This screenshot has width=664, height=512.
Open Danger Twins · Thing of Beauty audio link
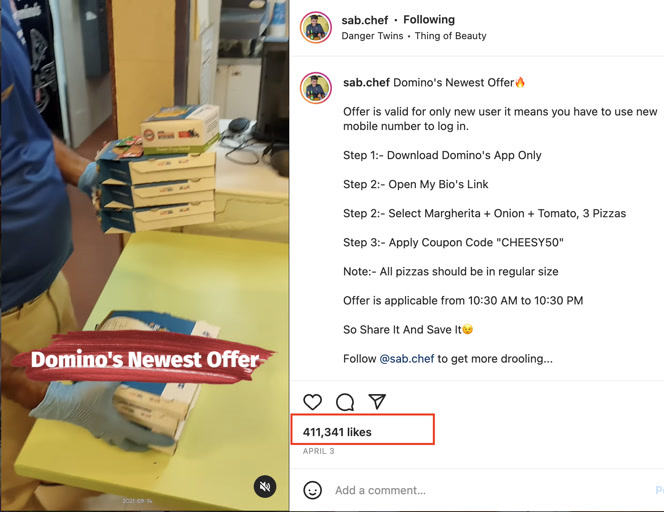pyautogui.click(x=414, y=36)
